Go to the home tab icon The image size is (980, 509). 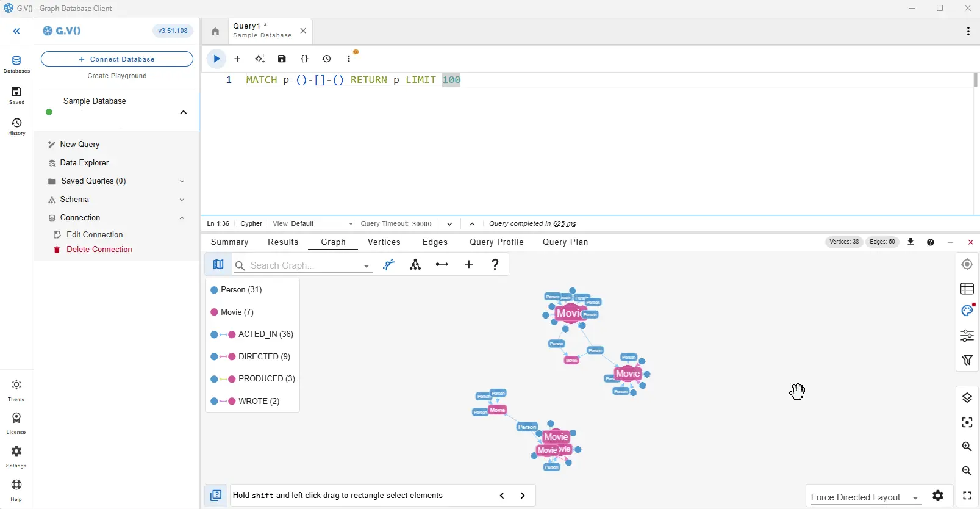pos(215,31)
